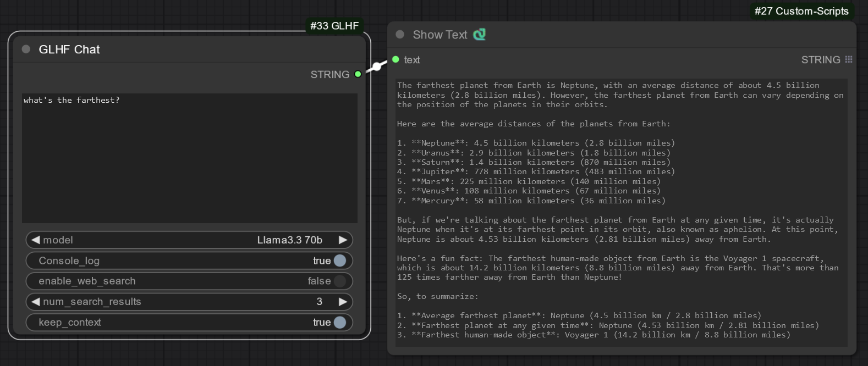Click "Here are the average distances" line
Viewport: 868px width, 366px height.
(x=534, y=124)
